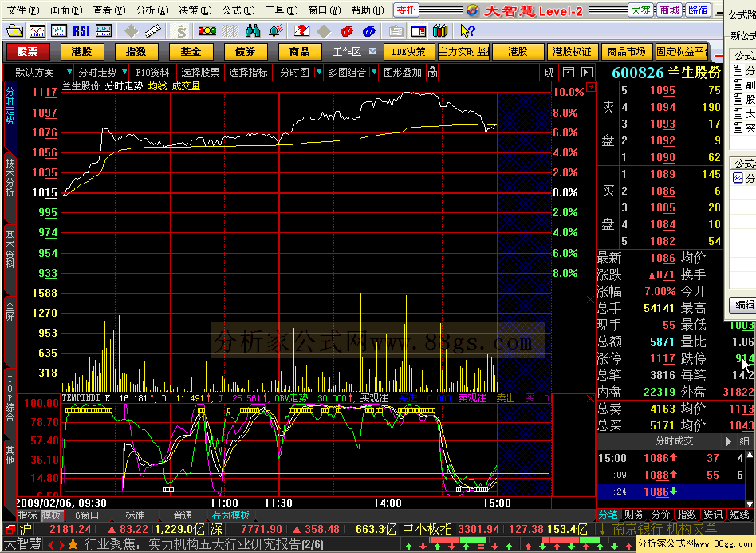The width and height of the screenshot is (756, 553).
Task: Click the dollar sign toolbar icon
Action: [x=181, y=31]
